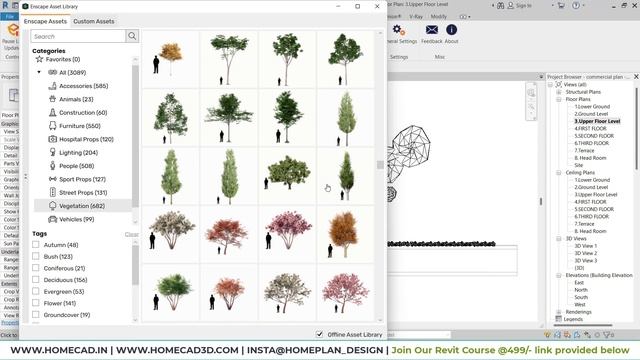
Task: Click the asset grid vertical scrollbar thumb
Action: tap(380, 164)
